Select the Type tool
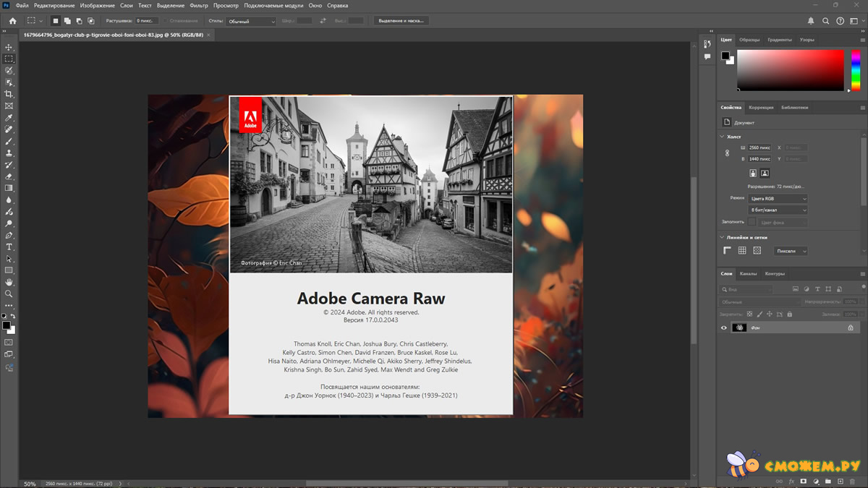This screenshot has height=488, width=868. point(9,247)
